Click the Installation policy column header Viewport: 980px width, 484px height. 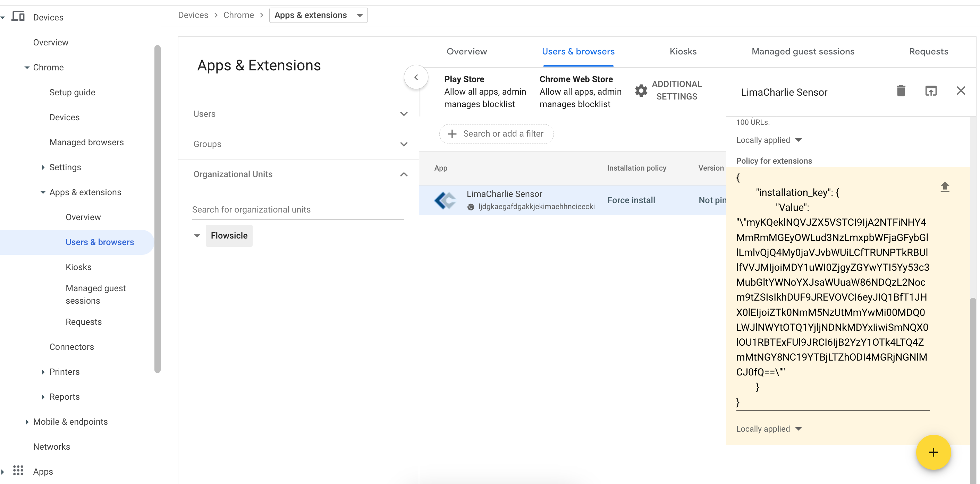[x=636, y=168]
